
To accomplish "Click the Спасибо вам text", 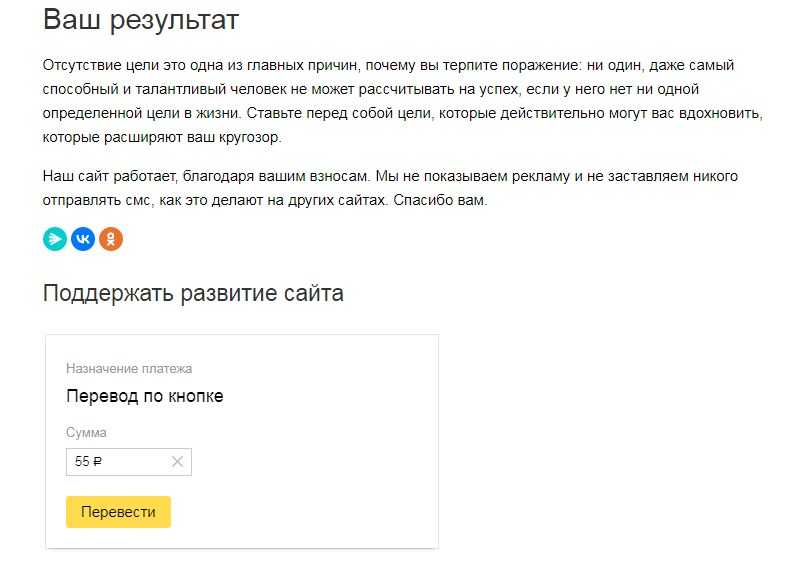I will pyautogui.click(x=440, y=201).
